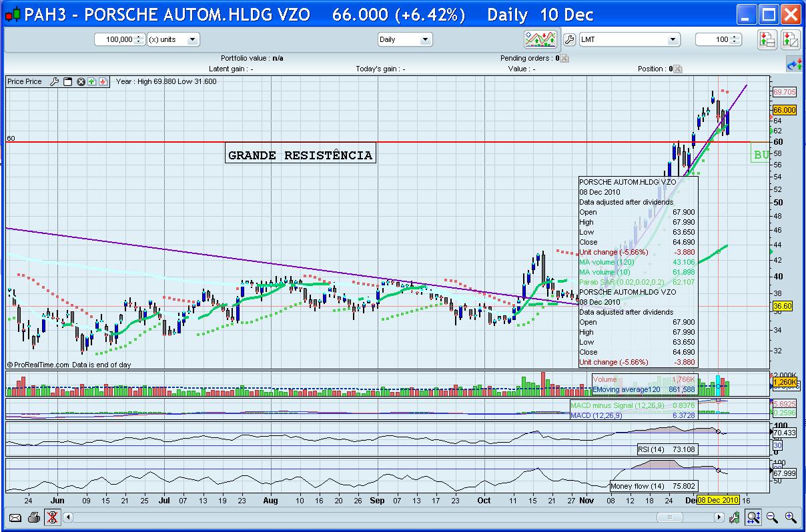Click the green up-arrow Price panel icon
806x532 pixels.
[92, 82]
